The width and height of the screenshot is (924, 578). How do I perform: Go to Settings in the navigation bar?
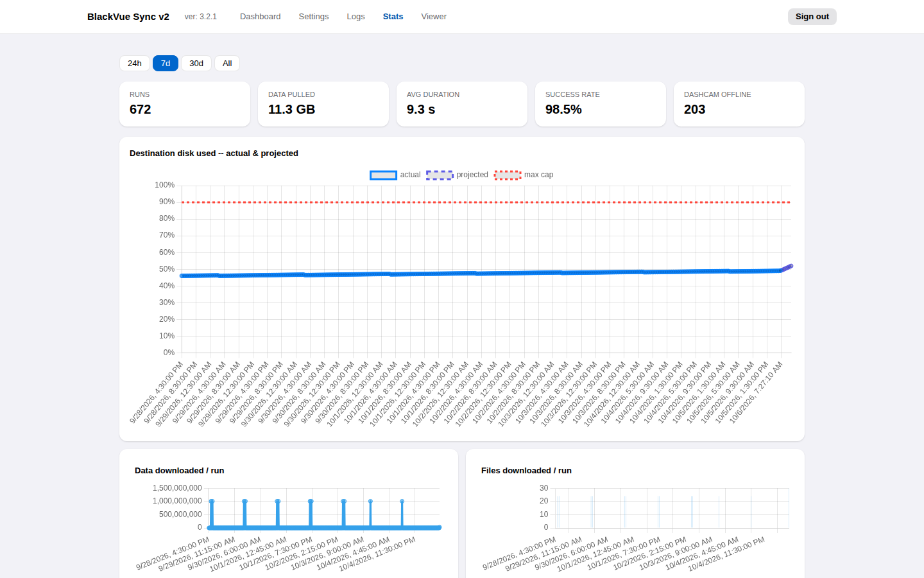pyautogui.click(x=314, y=17)
